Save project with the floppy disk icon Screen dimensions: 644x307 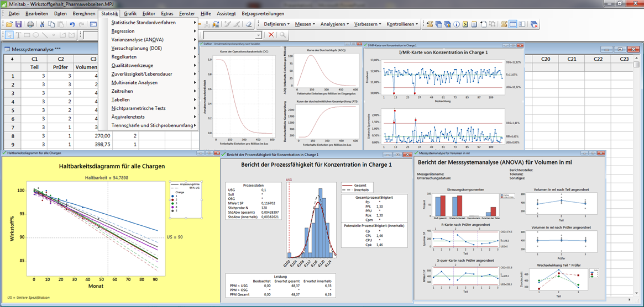[x=18, y=24]
